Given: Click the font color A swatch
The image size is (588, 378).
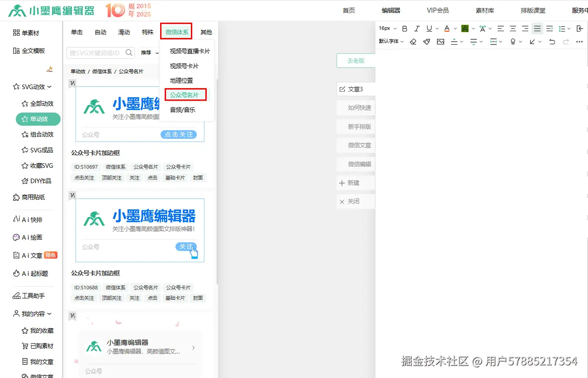Looking at the screenshot, I should click(447, 28).
